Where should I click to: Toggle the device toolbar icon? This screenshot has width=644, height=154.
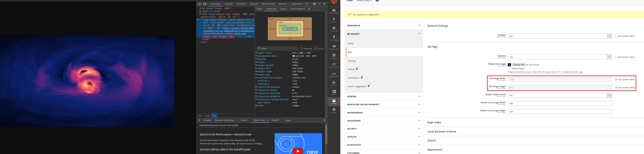point(205,4)
